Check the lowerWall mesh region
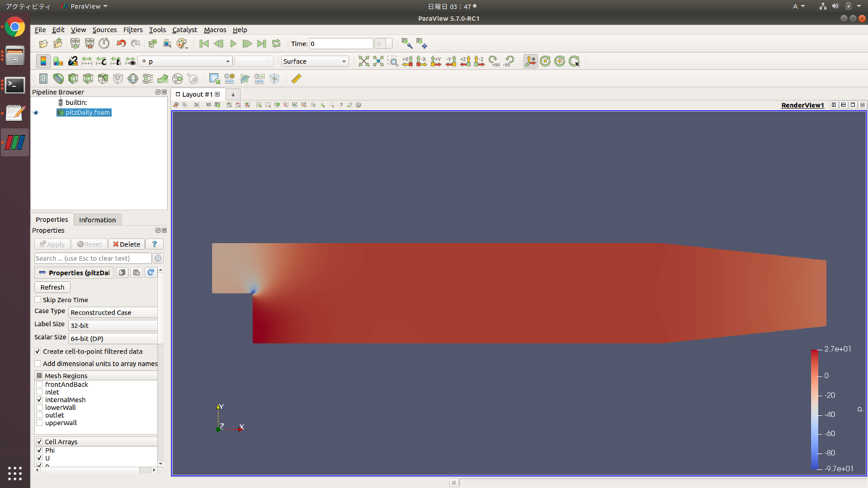This screenshot has height=488, width=868. [x=40, y=408]
